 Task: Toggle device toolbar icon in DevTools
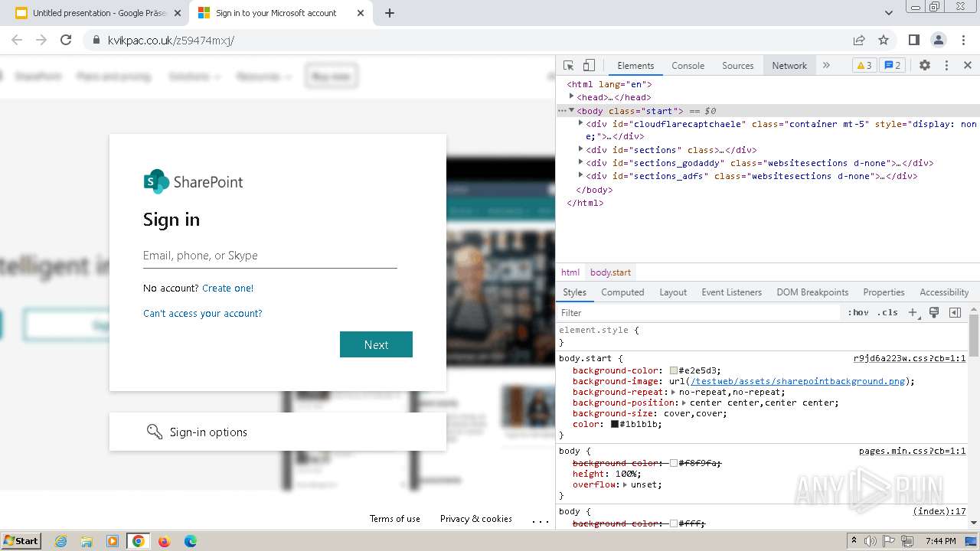click(589, 66)
